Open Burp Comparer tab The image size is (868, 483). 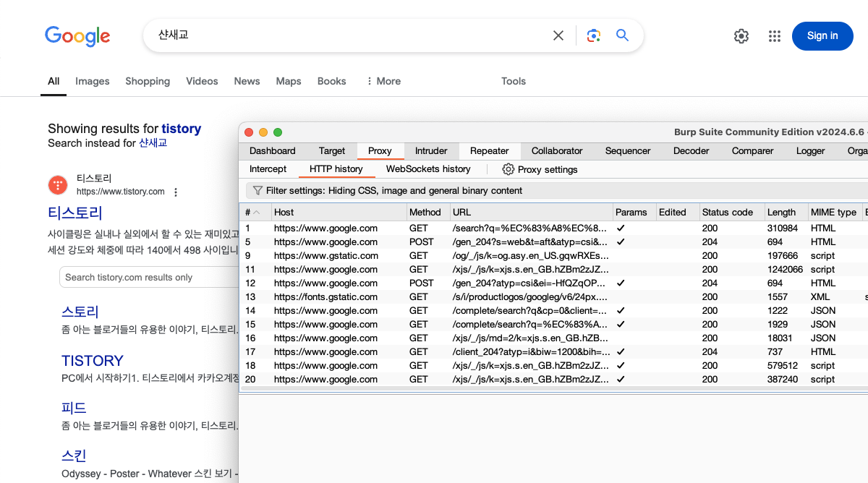coord(752,151)
